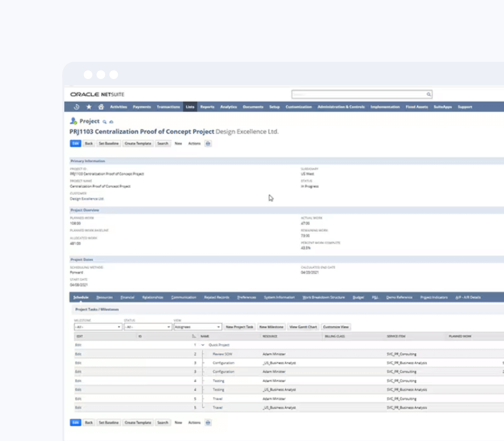The height and width of the screenshot is (441, 504).
Task: Switch to the Relationships subtab
Action: [153, 297]
